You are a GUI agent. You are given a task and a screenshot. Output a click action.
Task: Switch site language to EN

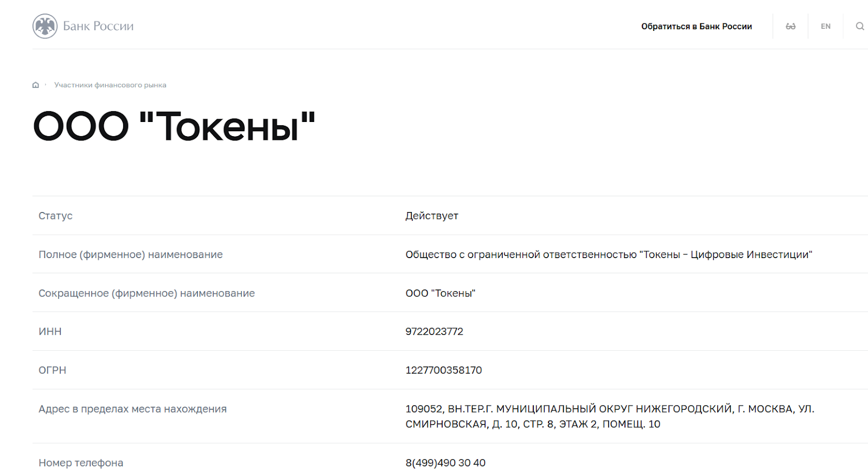pyautogui.click(x=825, y=27)
